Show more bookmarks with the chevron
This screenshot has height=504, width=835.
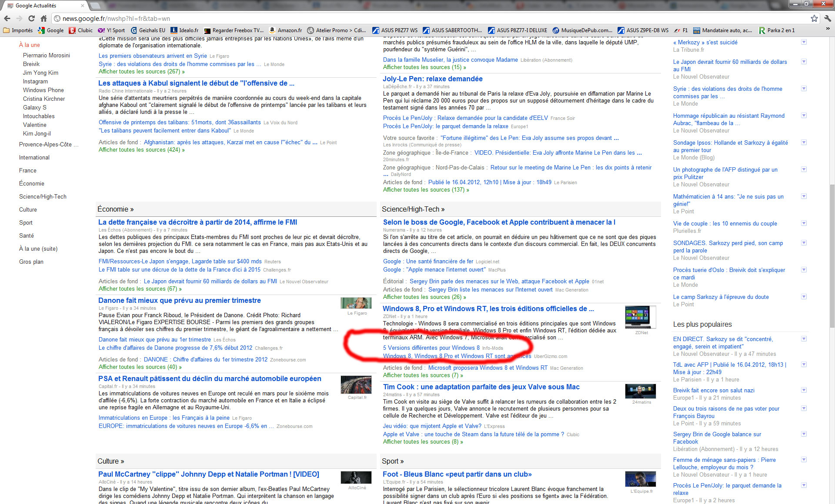pyautogui.click(x=828, y=29)
